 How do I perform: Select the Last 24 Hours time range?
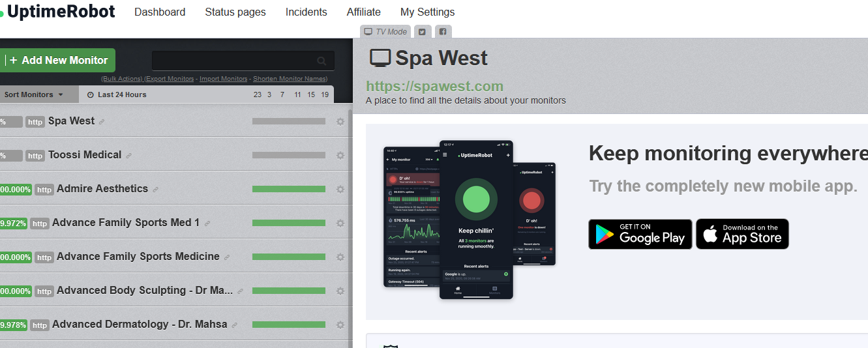(117, 94)
